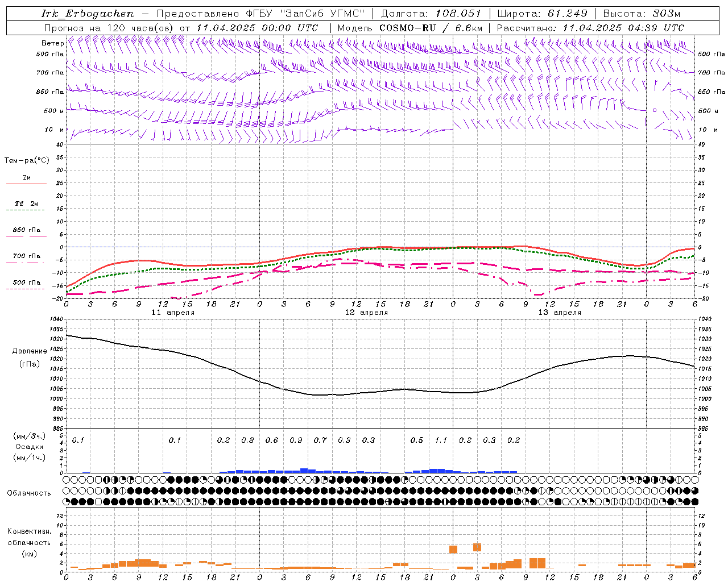This screenshot has width=728, height=582.
Task: Click the 'Ветер' wind panel label
Action: (x=53, y=43)
